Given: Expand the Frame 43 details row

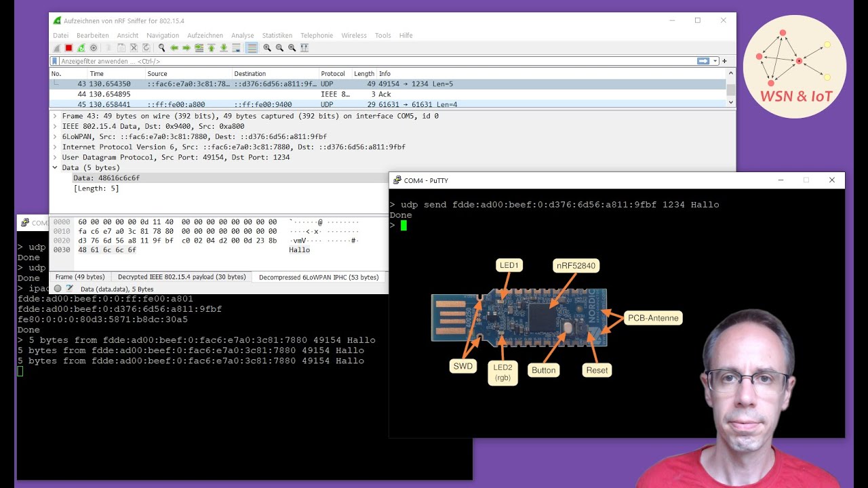Looking at the screenshot, I should pos(55,116).
